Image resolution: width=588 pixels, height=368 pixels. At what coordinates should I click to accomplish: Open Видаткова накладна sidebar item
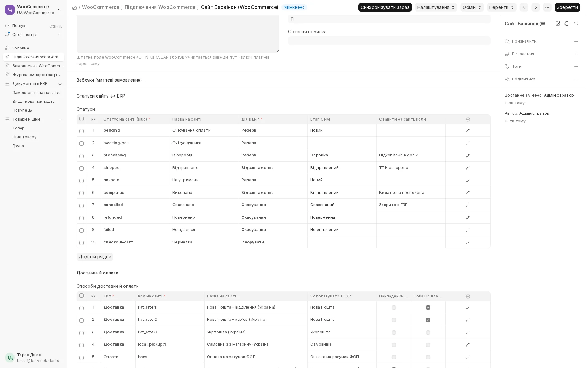pyautogui.click(x=34, y=102)
